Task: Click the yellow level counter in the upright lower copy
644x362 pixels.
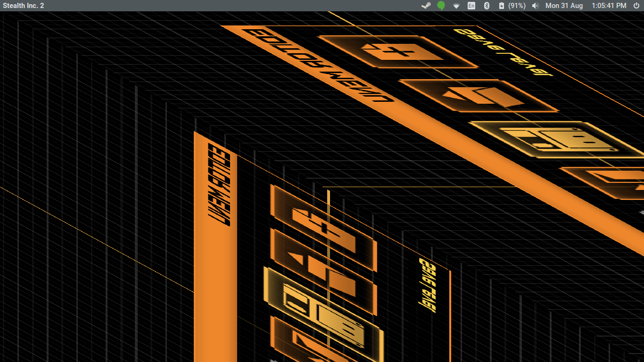Action: [427, 285]
